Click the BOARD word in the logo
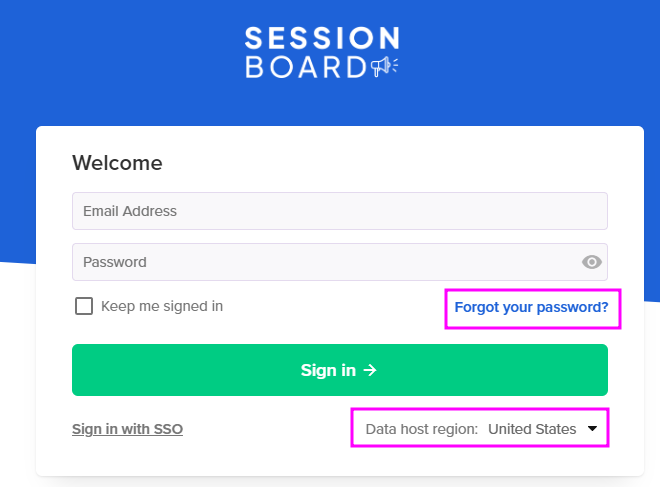This screenshot has height=487, width=660. point(306,67)
